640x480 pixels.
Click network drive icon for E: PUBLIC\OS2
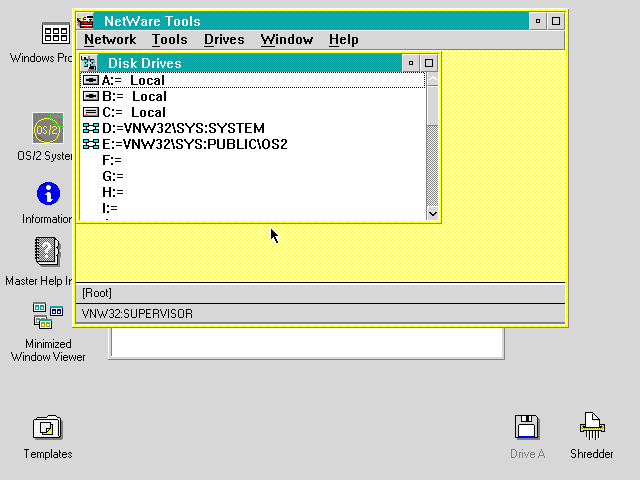coord(91,144)
